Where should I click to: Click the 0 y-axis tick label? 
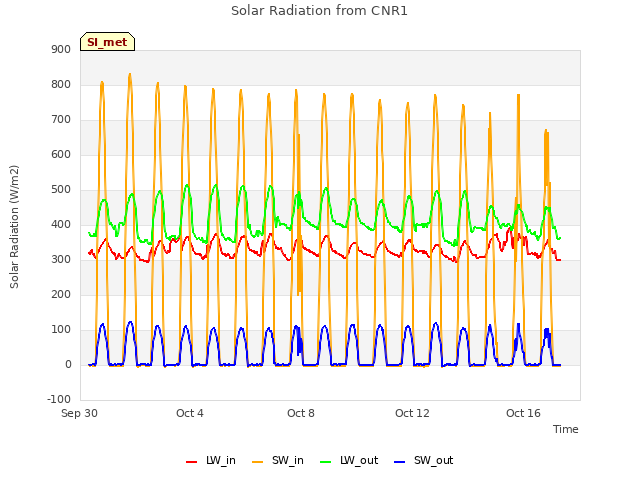[x=68, y=365]
